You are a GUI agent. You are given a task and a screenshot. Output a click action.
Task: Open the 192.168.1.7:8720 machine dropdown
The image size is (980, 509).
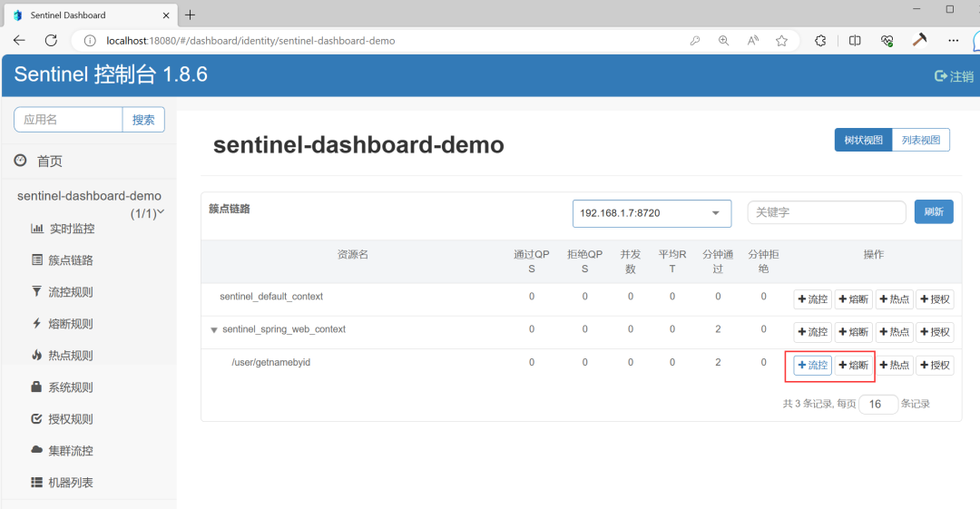(652, 213)
